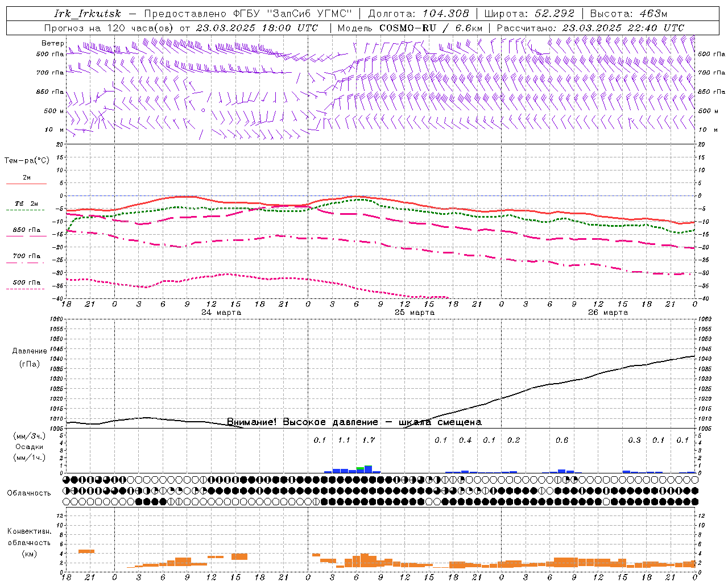Click the '850 гПа' temperature legend entry
Screen dimensions: 728x582
[x=27, y=230]
